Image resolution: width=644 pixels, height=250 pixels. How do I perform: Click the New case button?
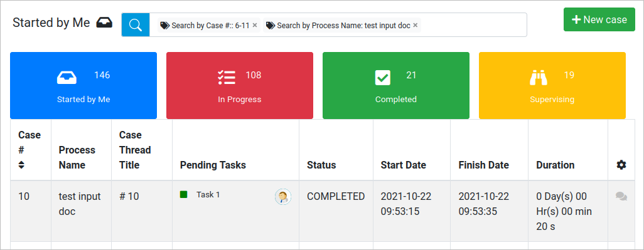click(x=599, y=19)
